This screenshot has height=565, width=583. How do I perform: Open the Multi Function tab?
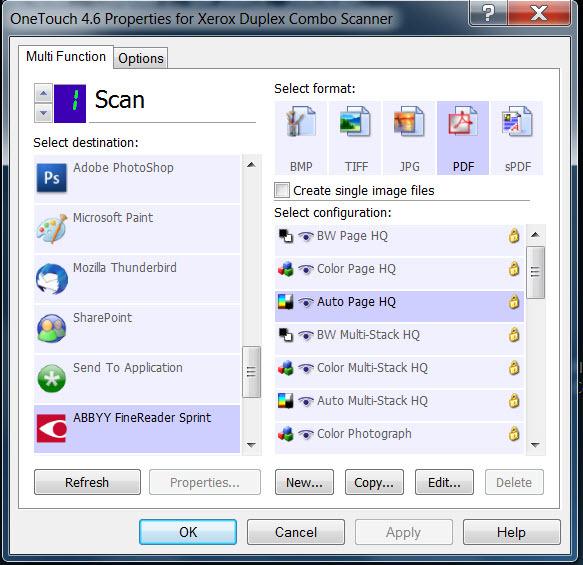click(x=66, y=56)
